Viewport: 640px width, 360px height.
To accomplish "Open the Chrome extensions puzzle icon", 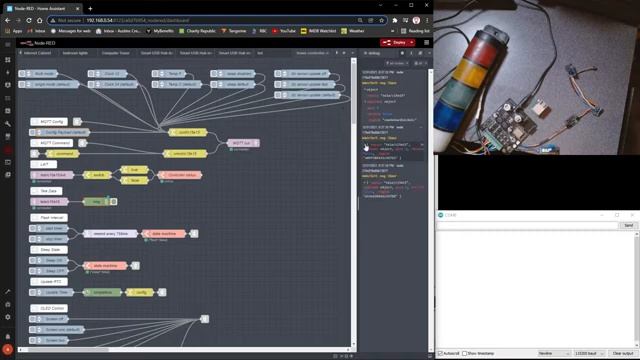I will (395, 20).
